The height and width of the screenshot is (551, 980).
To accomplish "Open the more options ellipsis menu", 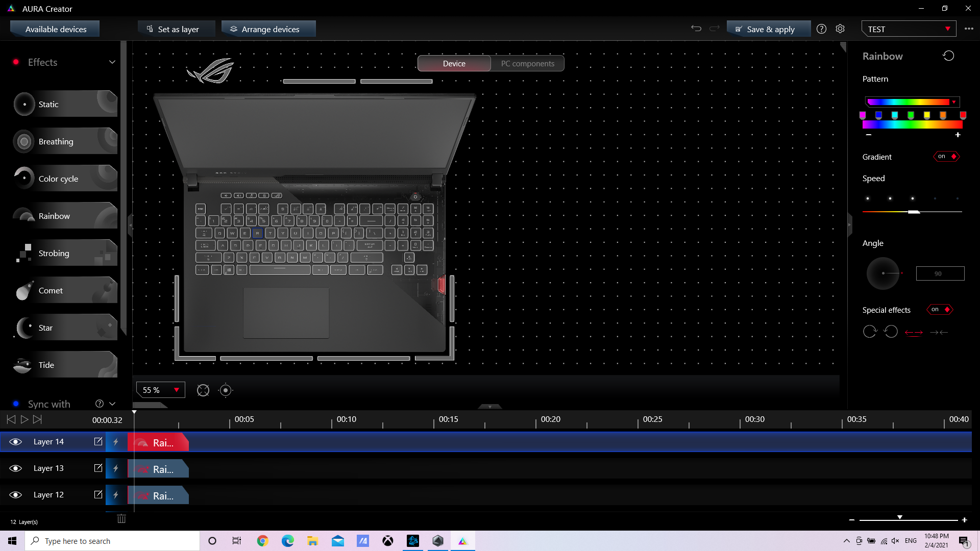I will pyautogui.click(x=969, y=29).
